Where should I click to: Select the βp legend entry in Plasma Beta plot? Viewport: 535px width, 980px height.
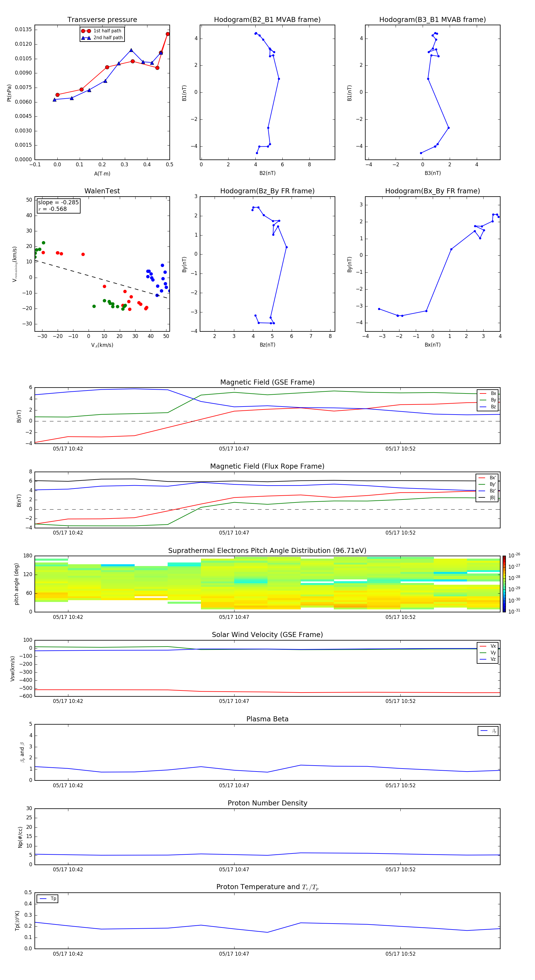point(488,731)
